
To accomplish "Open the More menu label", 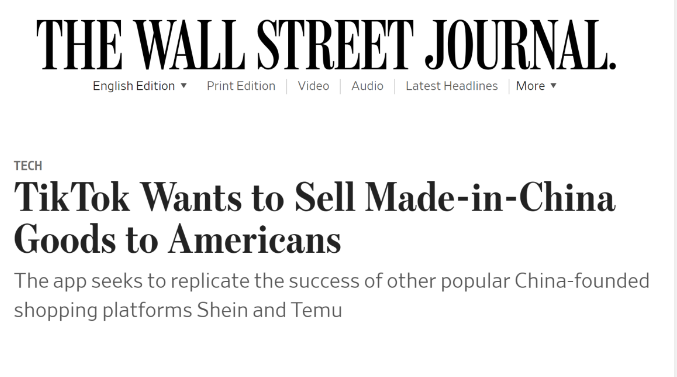I will (x=530, y=86).
